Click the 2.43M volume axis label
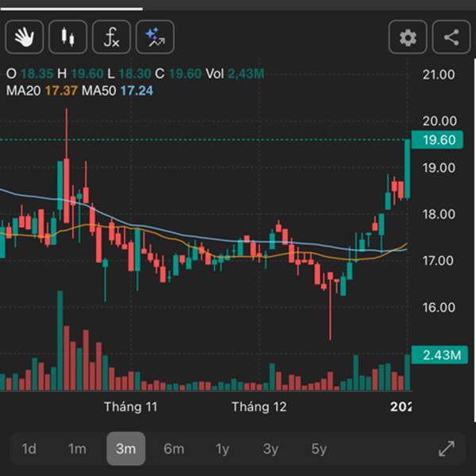Image resolution: width=476 pixels, height=476 pixels. (440, 355)
